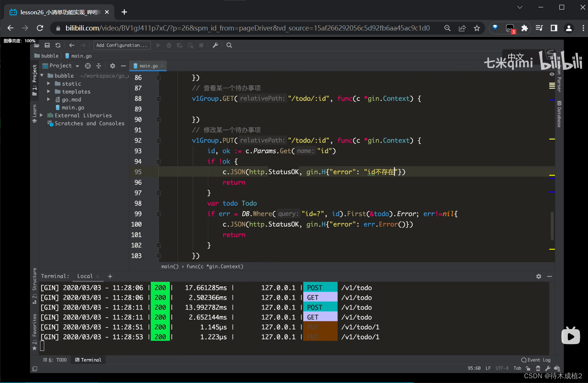Click locate-in-project crosshair icon
588x383 pixels.
click(x=88, y=66)
